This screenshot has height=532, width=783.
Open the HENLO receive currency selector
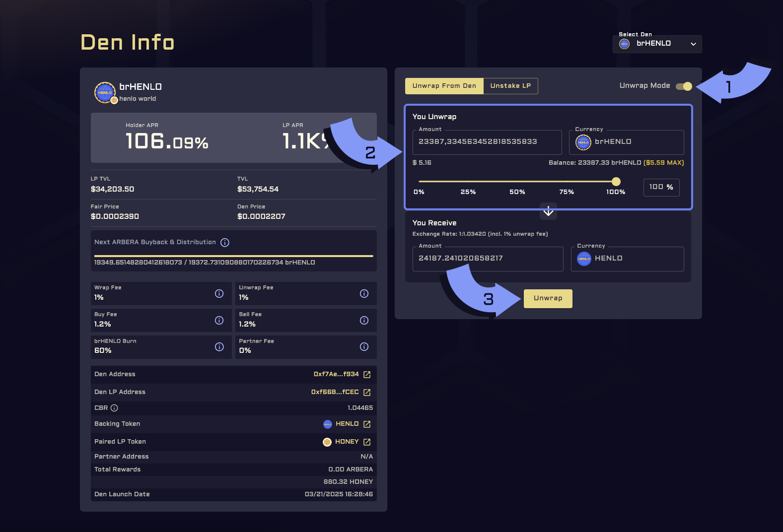click(627, 259)
